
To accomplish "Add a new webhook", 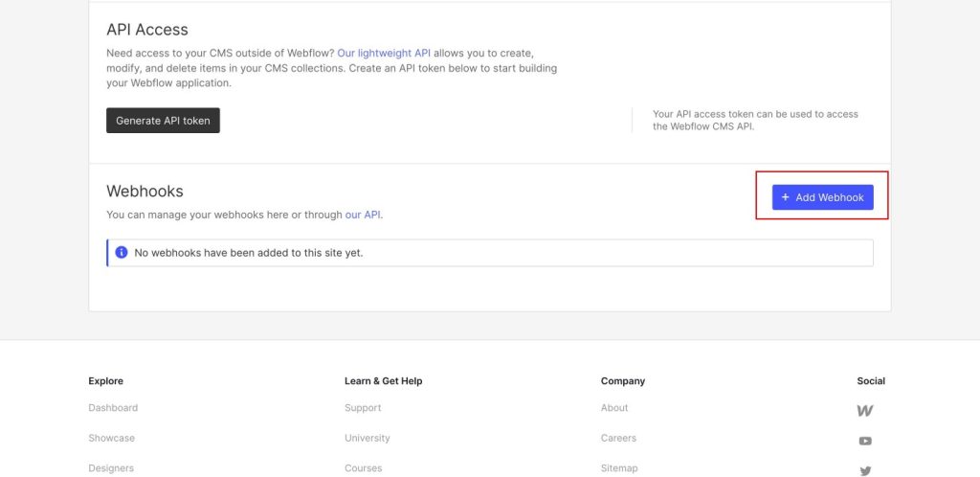I will point(822,197).
